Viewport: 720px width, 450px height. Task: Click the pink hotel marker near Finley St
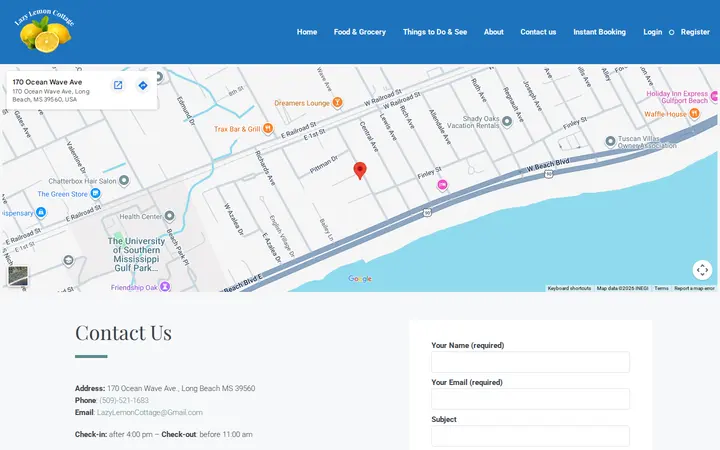[442, 185]
